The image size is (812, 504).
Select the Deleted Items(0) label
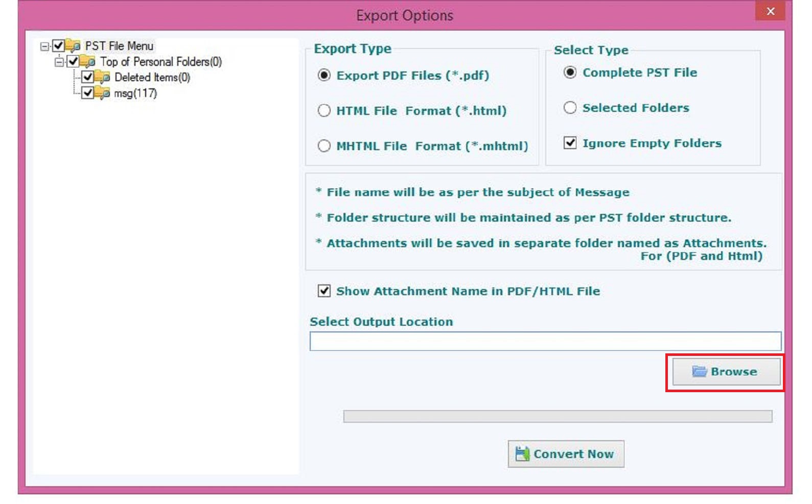pos(152,78)
